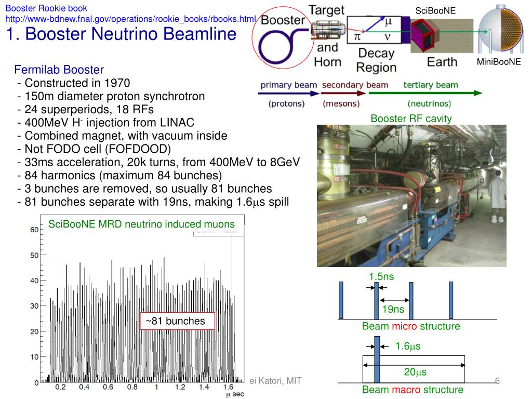Click the '~81 bunches' red-boxed label
The image size is (532, 399).
tap(177, 321)
